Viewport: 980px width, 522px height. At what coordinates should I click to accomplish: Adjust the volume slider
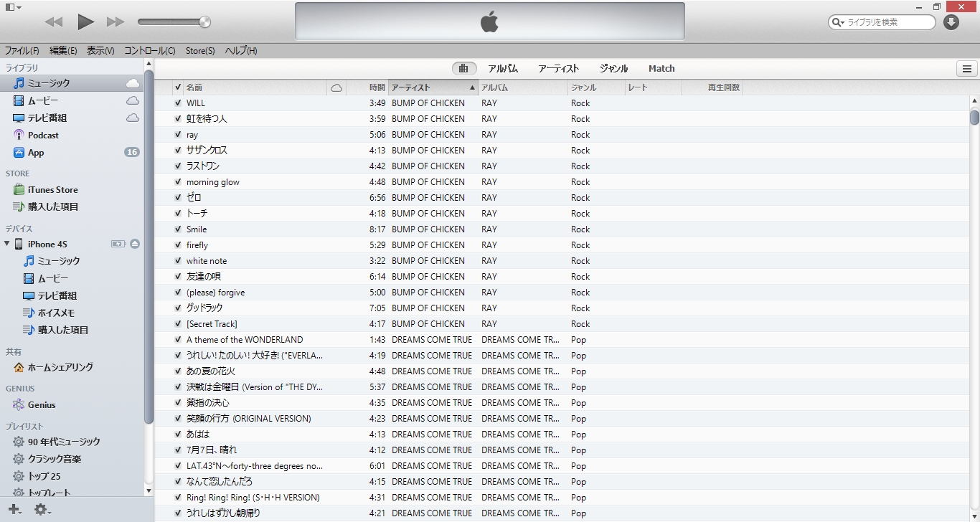(174, 22)
